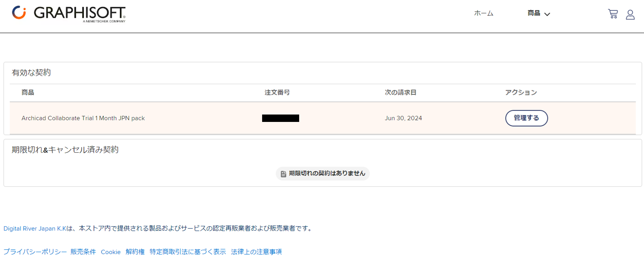
Task: Open the user account profile icon
Action: point(630,14)
